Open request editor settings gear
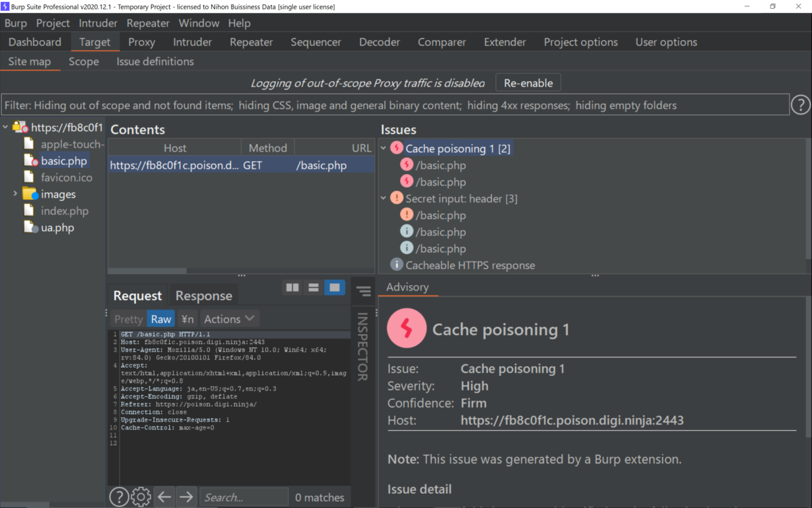This screenshot has height=508, width=812. pyautogui.click(x=141, y=497)
